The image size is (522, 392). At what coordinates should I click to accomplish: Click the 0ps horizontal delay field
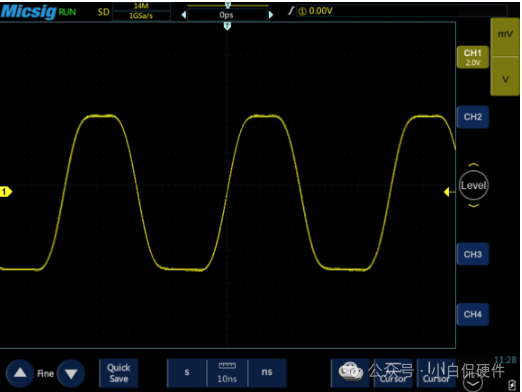pos(227,15)
